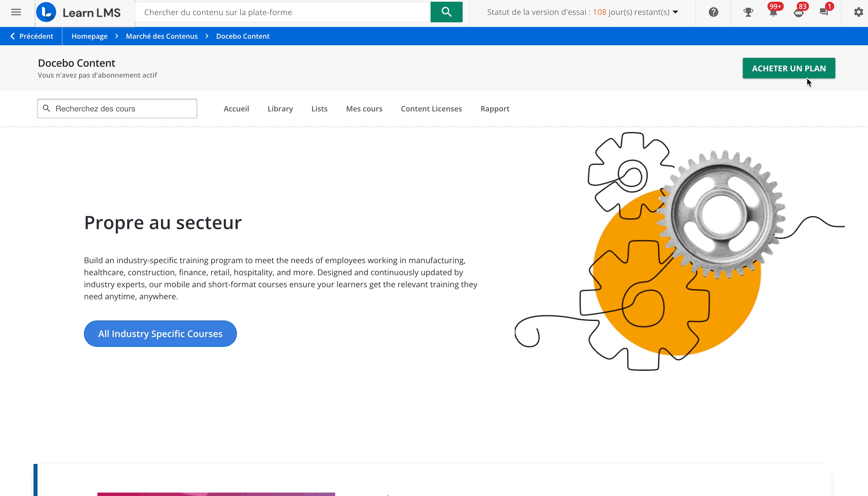Open the hamburger main menu

pyautogui.click(x=16, y=12)
